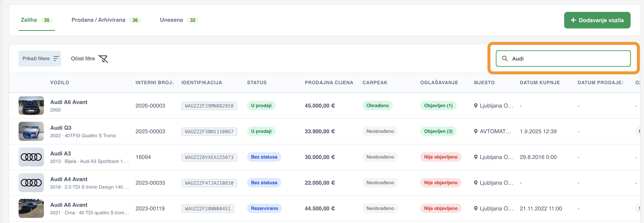644x223 pixels.
Task: Open the Audi Q3 vehicle name
Action: pyautogui.click(x=61, y=128)
